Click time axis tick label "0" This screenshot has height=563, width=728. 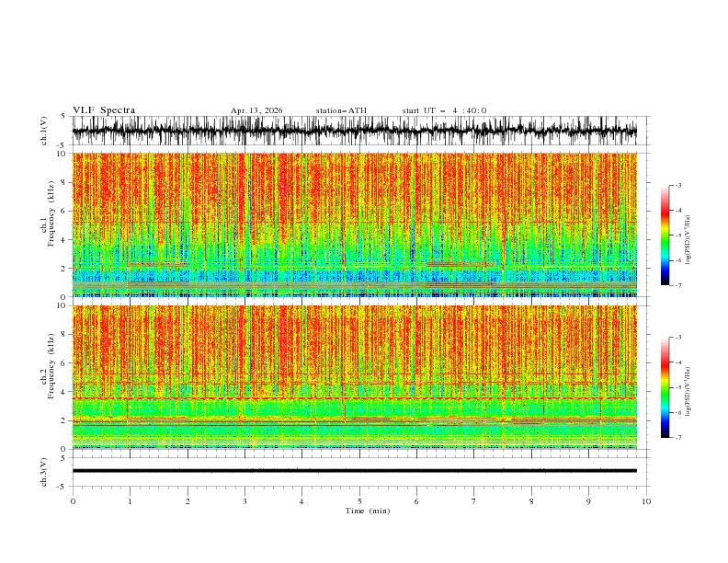coord(73,501)
